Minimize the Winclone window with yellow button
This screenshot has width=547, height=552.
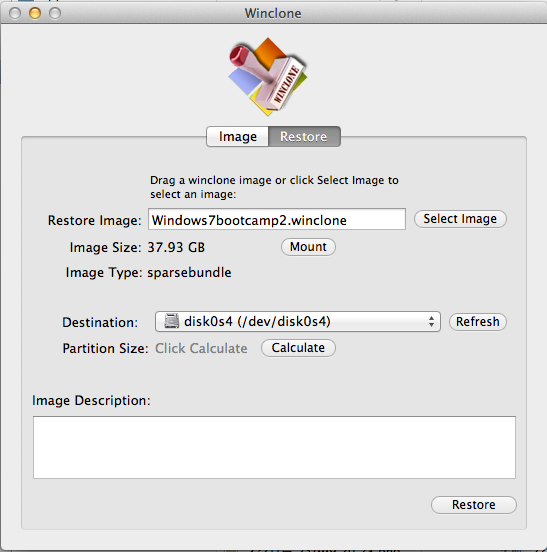[35, 13]
